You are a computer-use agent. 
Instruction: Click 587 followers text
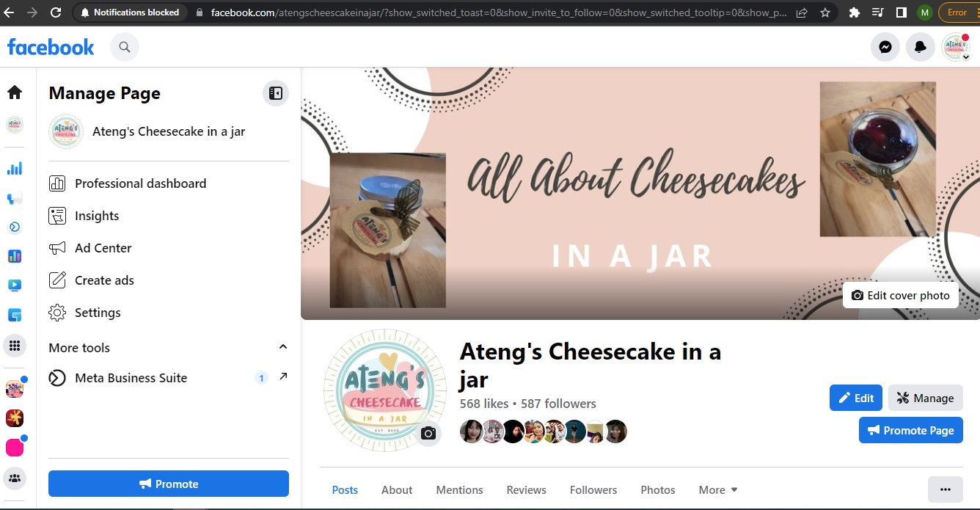point(558,404)
